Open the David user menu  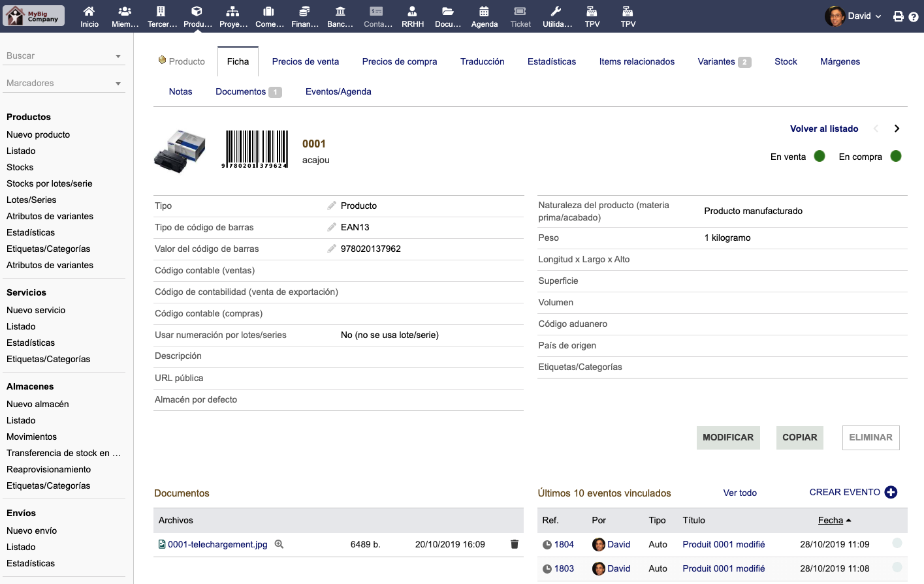[x=853, y=16]
